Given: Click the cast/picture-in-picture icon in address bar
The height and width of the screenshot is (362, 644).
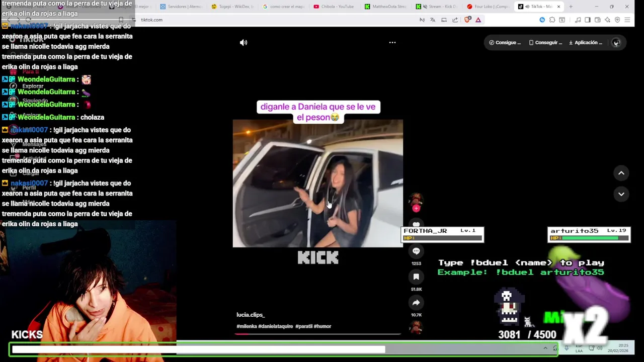Looking at the screenshot, I should [x=444, y=20].
